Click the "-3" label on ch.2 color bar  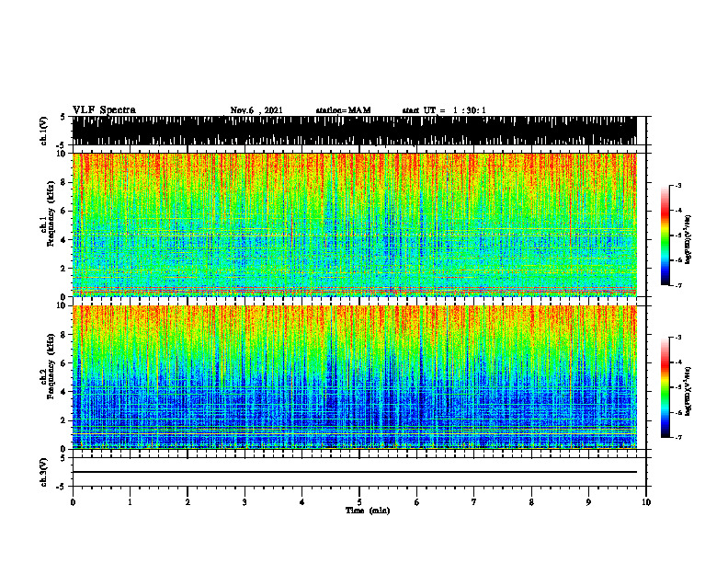[x=678, y=338]
